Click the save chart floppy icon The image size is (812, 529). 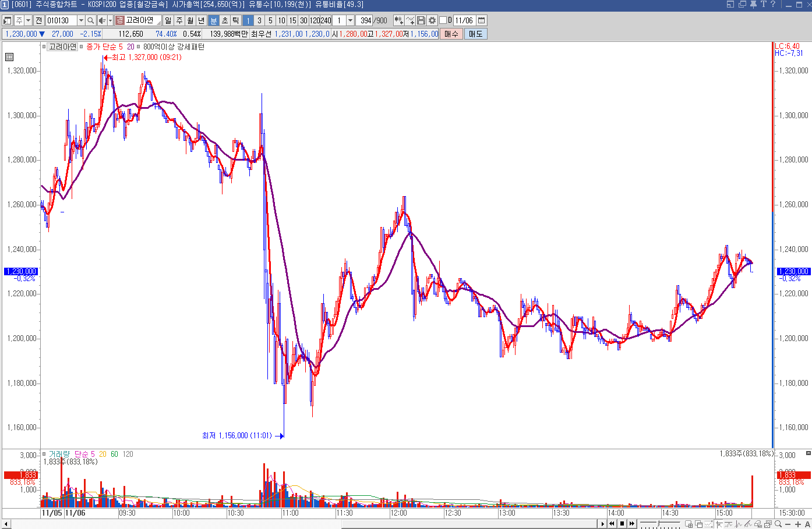coord(421,20)
